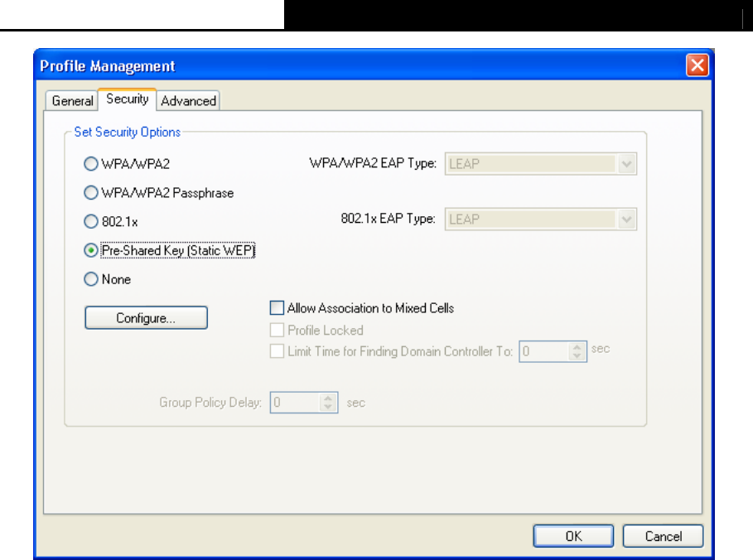Viewport: 753px width, 560px height.
Task: Select the Security tab
Action: tap(128, 99)
